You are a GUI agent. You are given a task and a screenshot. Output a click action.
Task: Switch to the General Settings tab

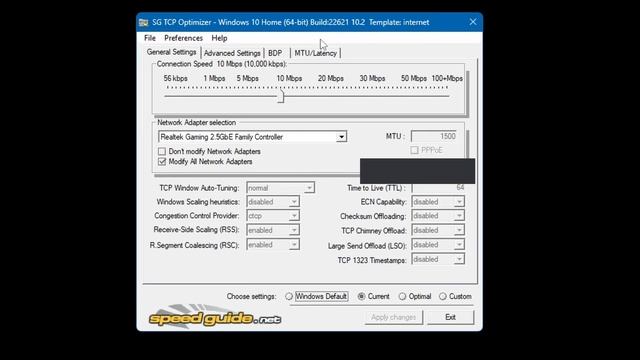tap(171, 52)
